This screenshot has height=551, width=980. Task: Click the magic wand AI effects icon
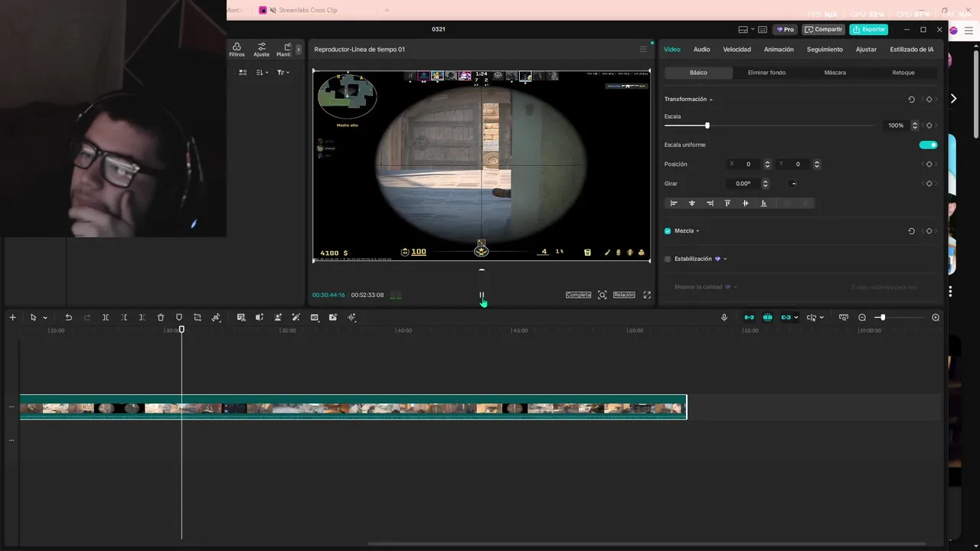click(296, 318)
